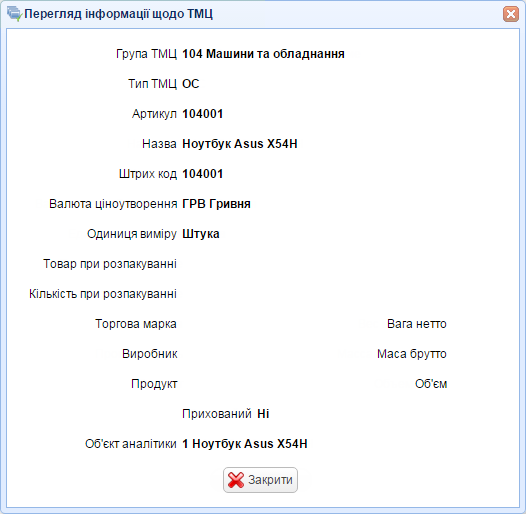Image resolution: width=526 pixels, height=514 pixels.
Task: Click the 'Валюта ціноутворення' label
Action: pyautogui.click(x=113, y=204)
